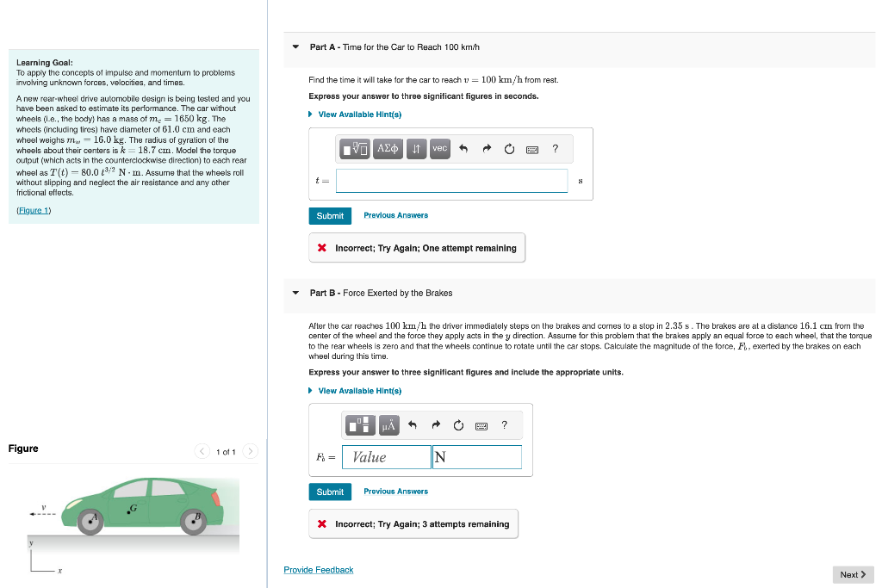Collapse the Part A section
The image size is (882, 588).
point(295,47)
